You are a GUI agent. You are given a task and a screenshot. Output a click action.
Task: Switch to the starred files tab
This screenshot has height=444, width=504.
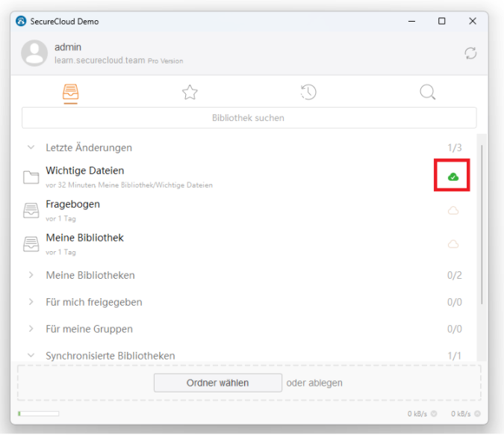[x=190, y=93]
